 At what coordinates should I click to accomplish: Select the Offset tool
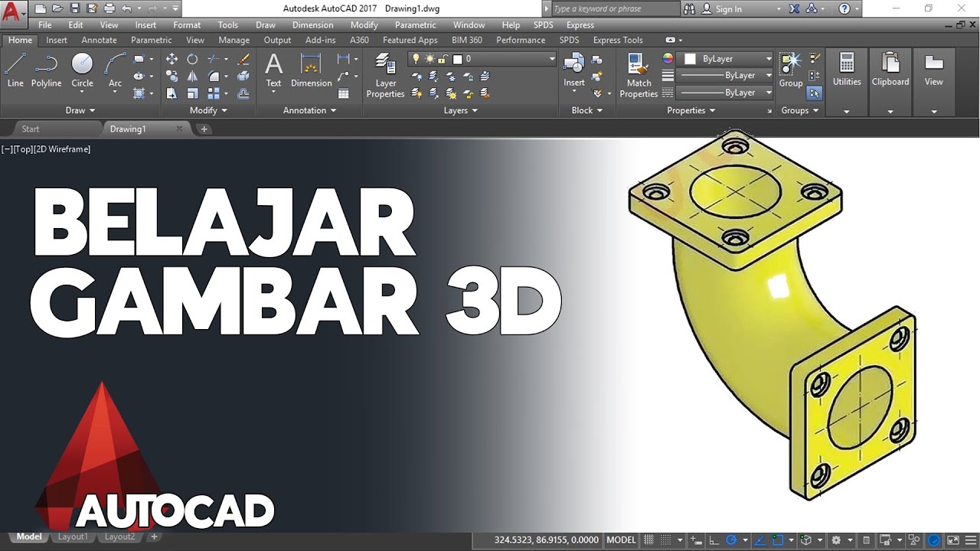[x=243, y=93]
